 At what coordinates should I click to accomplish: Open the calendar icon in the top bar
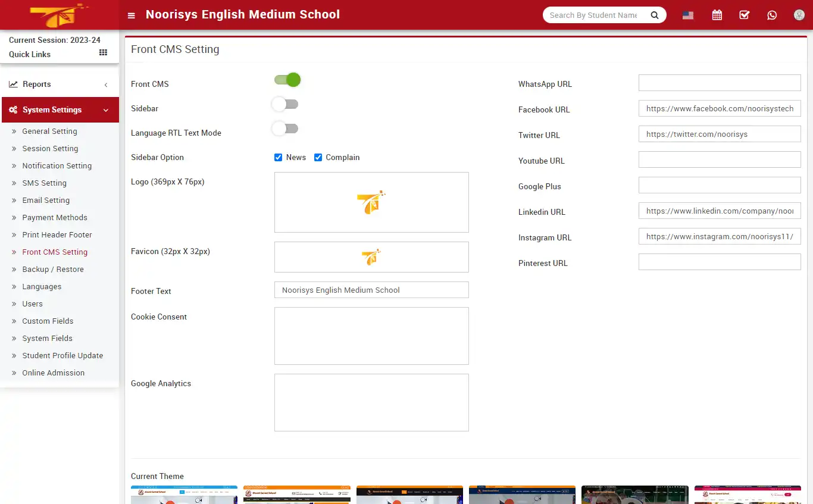pos(717,15)
